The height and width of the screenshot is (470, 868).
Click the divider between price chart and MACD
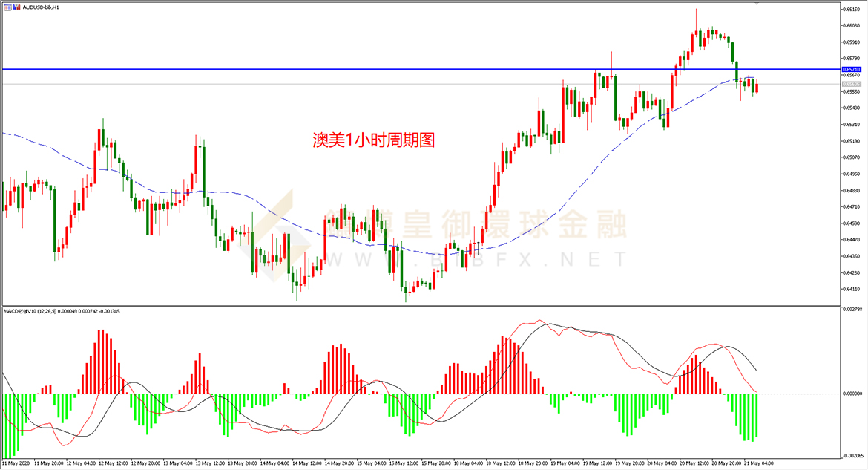421,306
